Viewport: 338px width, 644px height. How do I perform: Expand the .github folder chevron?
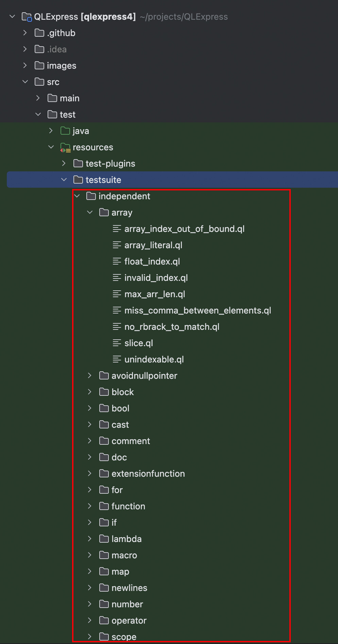[x=25, y=33]
